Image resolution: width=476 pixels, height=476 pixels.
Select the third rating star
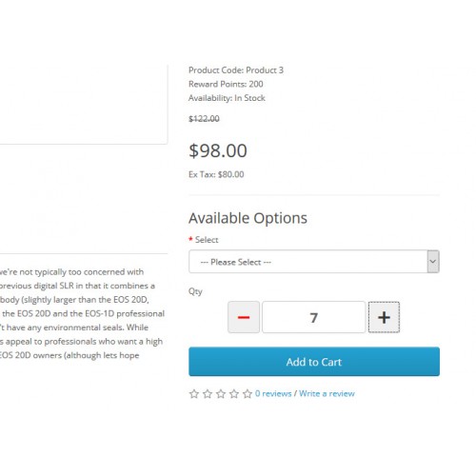(x=221, y=394)
